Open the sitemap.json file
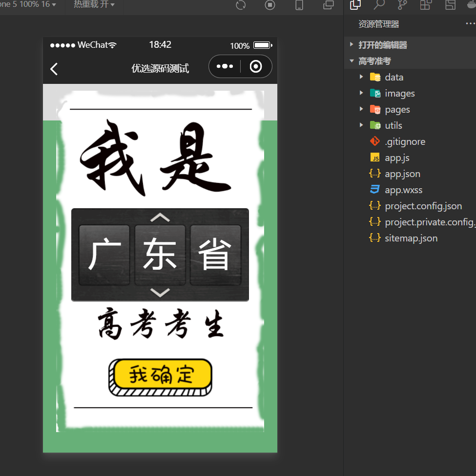The height and width of the screenshot is (476, 476). (410, 238)
